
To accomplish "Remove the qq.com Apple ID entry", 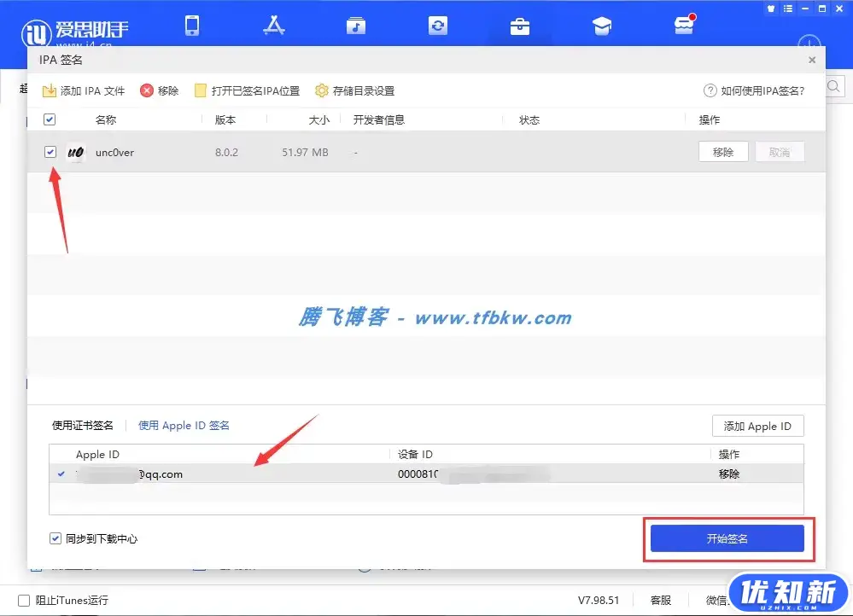I will coord(729,474).
